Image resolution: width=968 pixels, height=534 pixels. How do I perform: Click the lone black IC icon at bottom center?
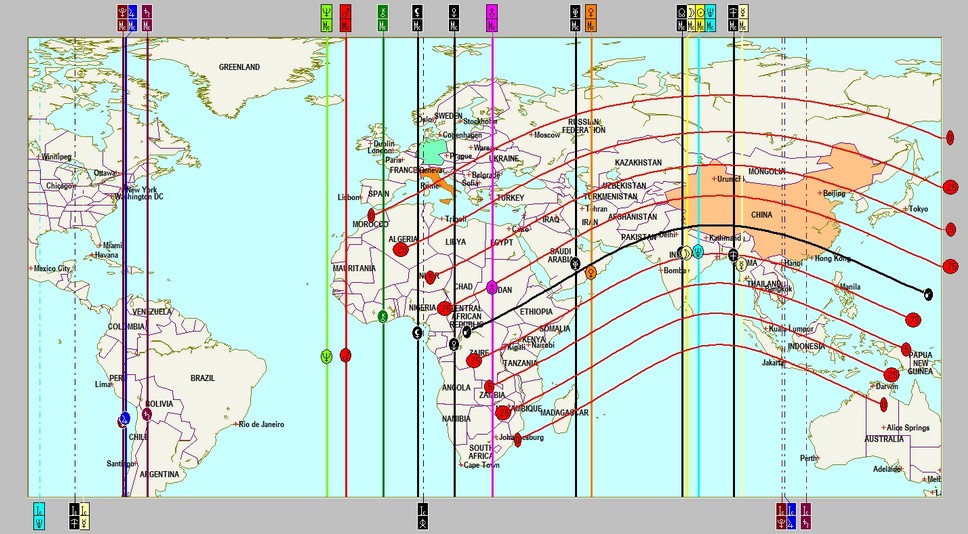click(x=422, y=514)
